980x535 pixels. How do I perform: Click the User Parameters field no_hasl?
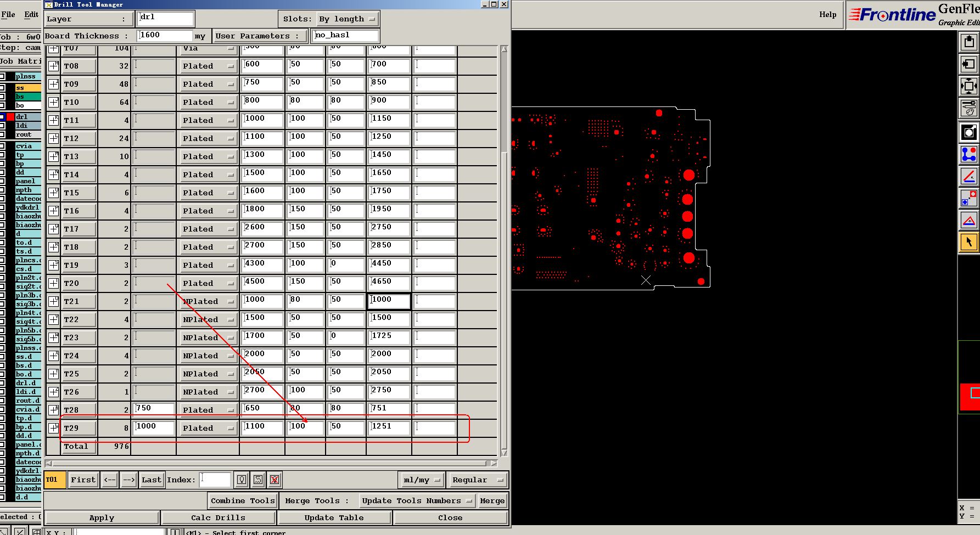345,36
